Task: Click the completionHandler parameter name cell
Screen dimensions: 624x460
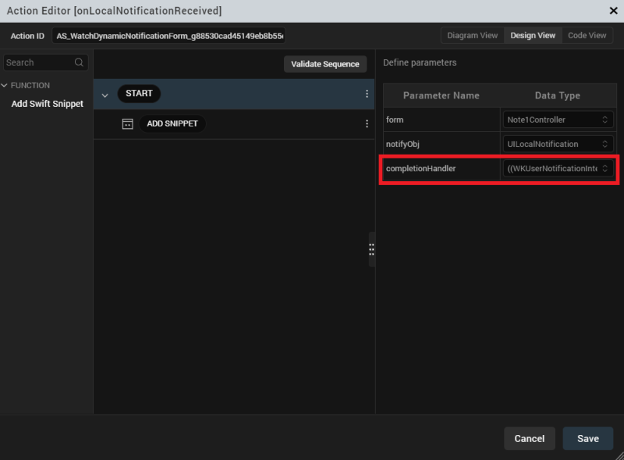Action: pyautogui.click(x=442, y=169)
